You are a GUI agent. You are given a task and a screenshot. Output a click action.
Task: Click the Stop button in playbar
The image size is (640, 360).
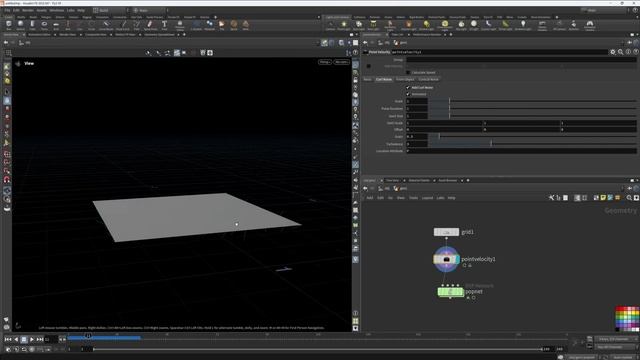(24, 339)
